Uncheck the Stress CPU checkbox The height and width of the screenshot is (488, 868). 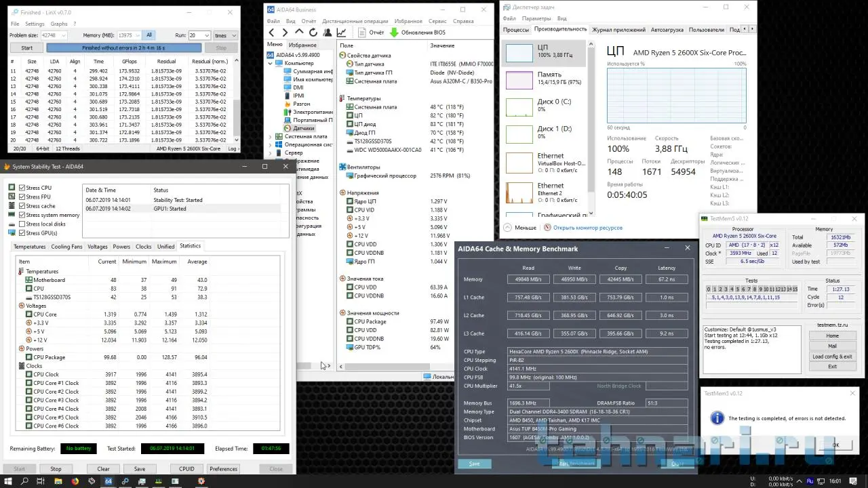click(22, 188)
